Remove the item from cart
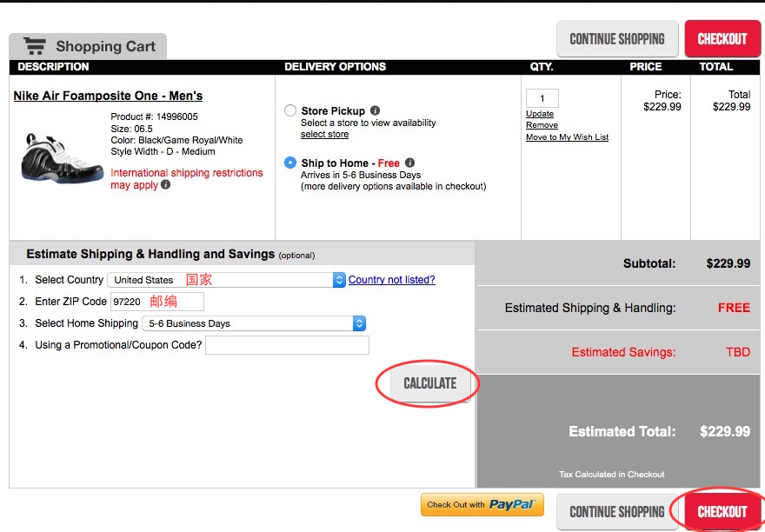 tap(542, 125)
